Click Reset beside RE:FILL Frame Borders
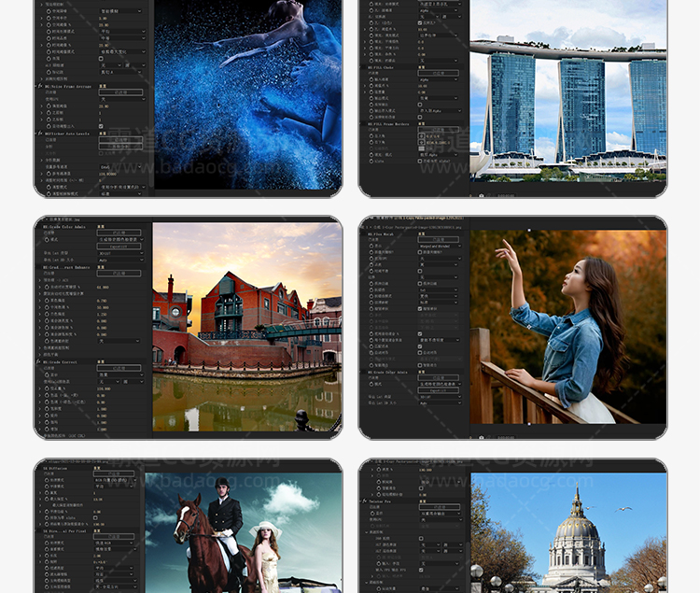Screen dimensions: 700x593 [422, 123]
